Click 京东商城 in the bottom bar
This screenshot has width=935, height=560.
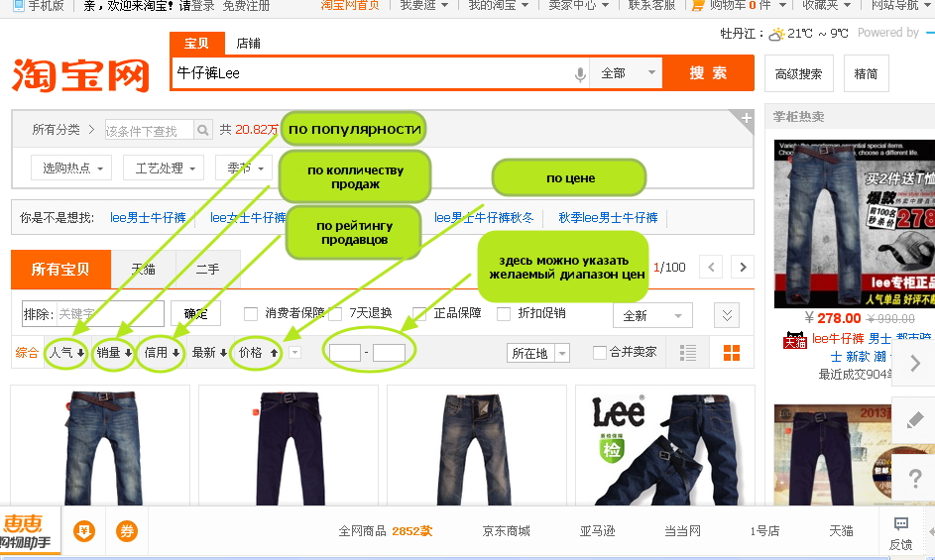(x=506, y=531)
